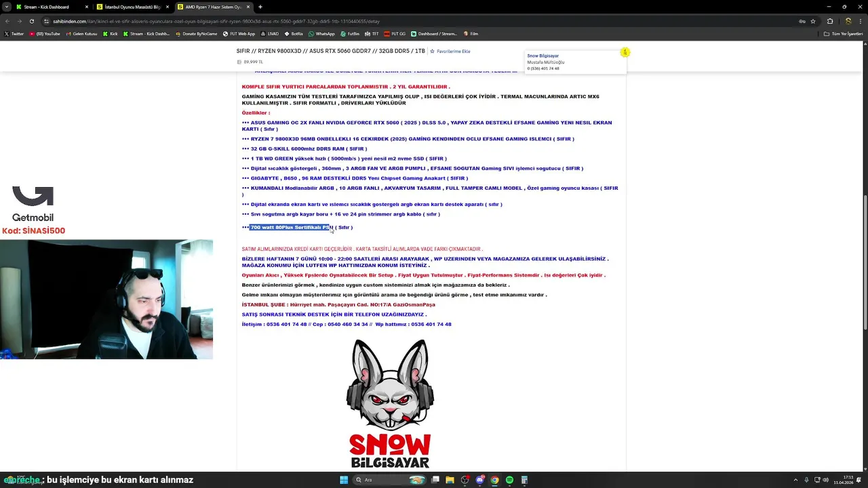Open Task View on the taskbar
Viewport: 868px width, 488px height.
(434, 480)
